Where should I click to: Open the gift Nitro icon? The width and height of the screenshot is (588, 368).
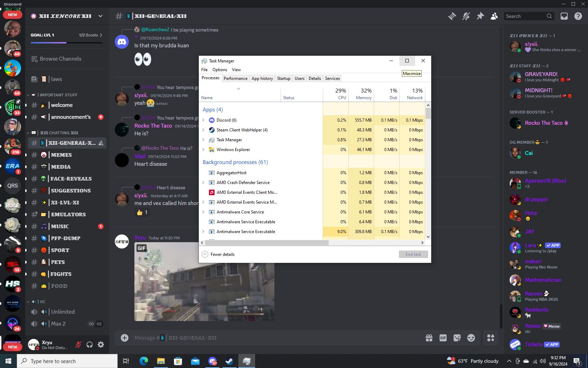429,338
